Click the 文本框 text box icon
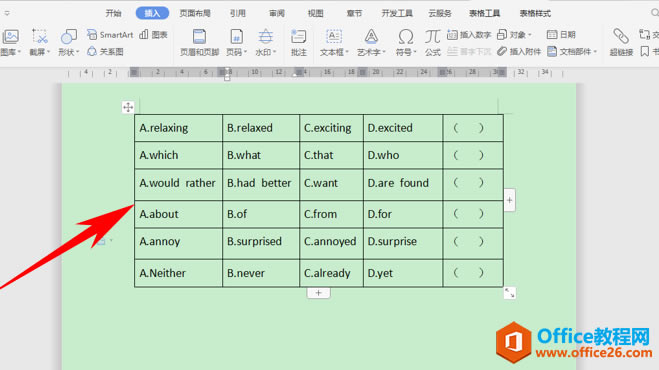The image size is (659, 370). [334, 37]
